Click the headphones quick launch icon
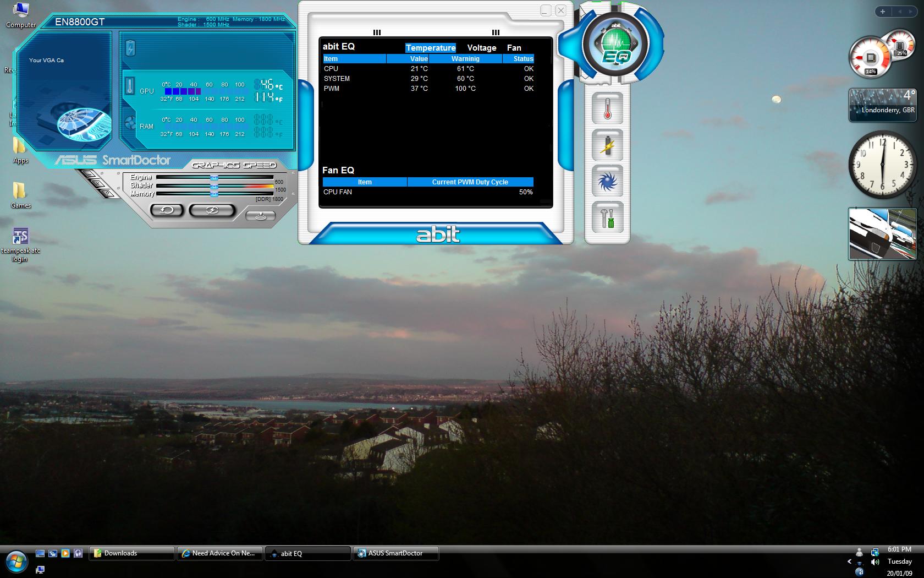 pos(78,553)
